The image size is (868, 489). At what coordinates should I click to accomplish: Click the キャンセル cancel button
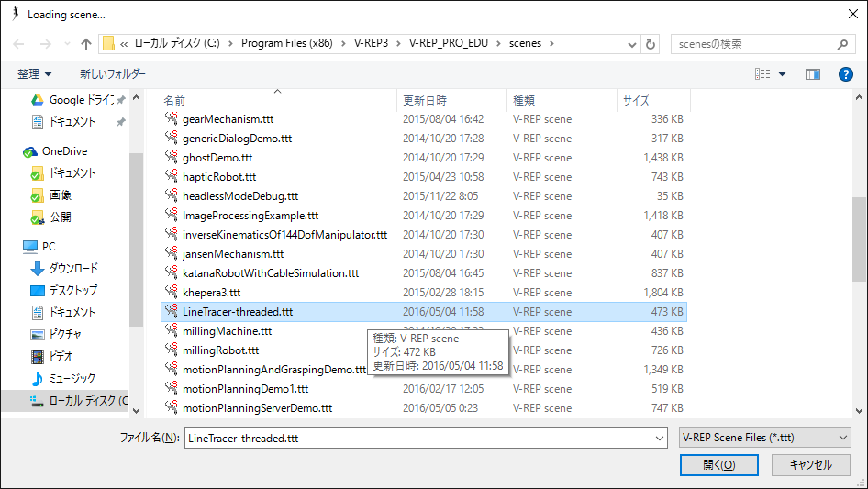point(811,465)
